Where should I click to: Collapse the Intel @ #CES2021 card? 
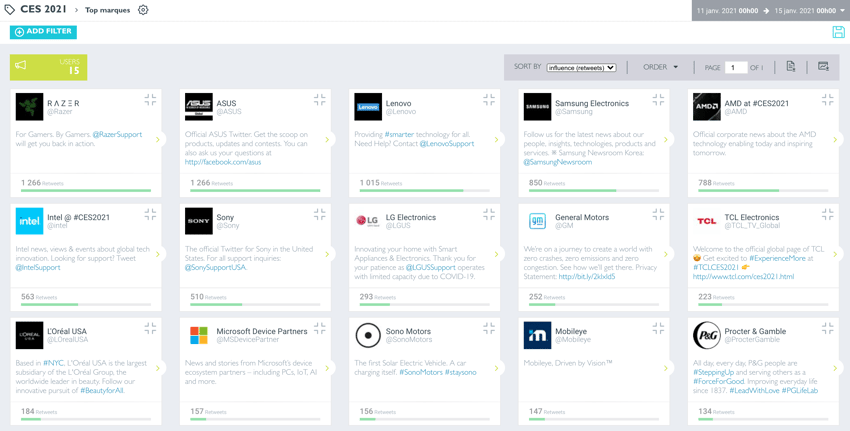(x=150, y=214)
